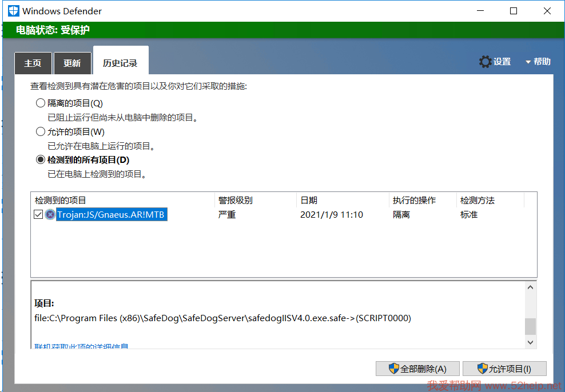This screenshot has width=565, height=392.
Task: Open settings via the gear icon
Action: pyautogui.click(x=486, y=62)
